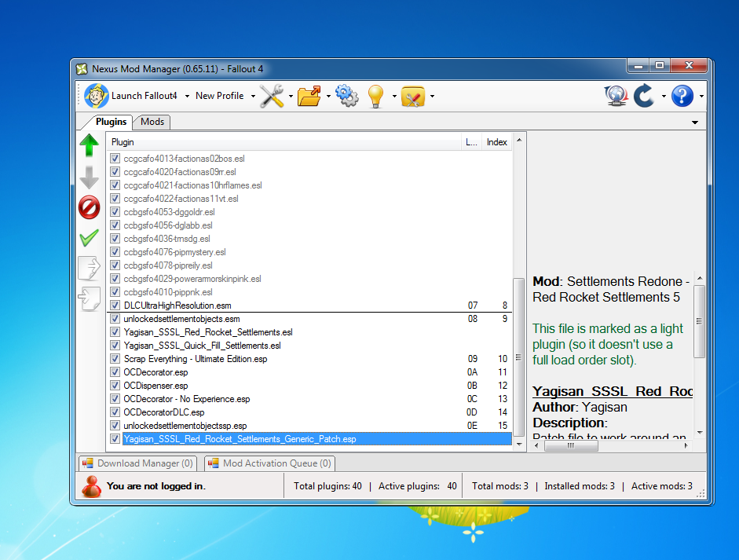
Task: Click the description panel horizontal scrollbar thumb
Action: point(571,445)
